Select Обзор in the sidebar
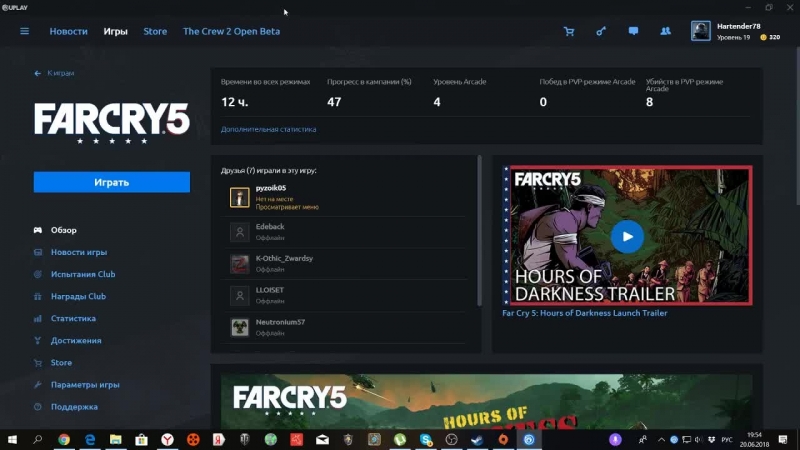Image resolution: width=800 pixels, height=450 pixels. [64, 230]
